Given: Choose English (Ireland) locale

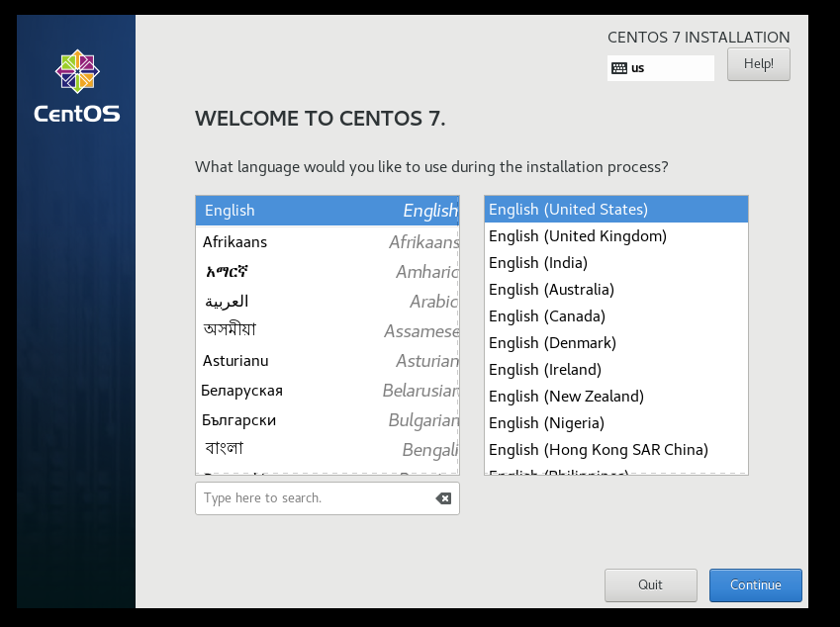Looking at the screenshot, I should point(616,370).
